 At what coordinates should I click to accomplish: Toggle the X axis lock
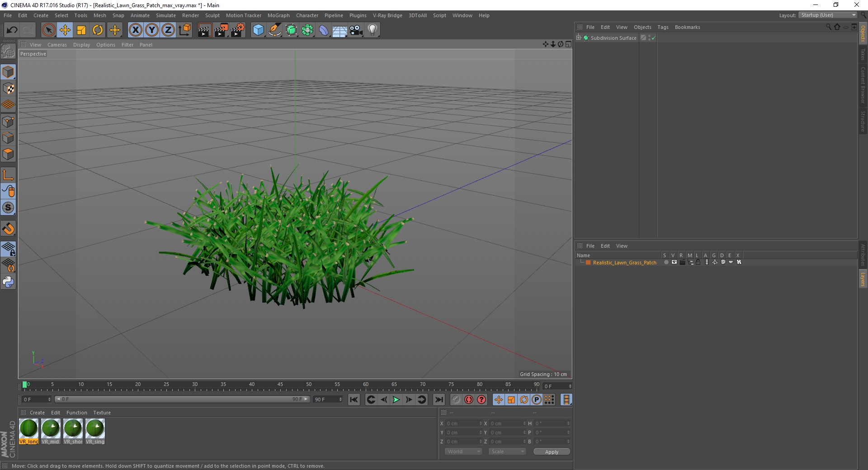pyautogui.click(x=135, y=30)
